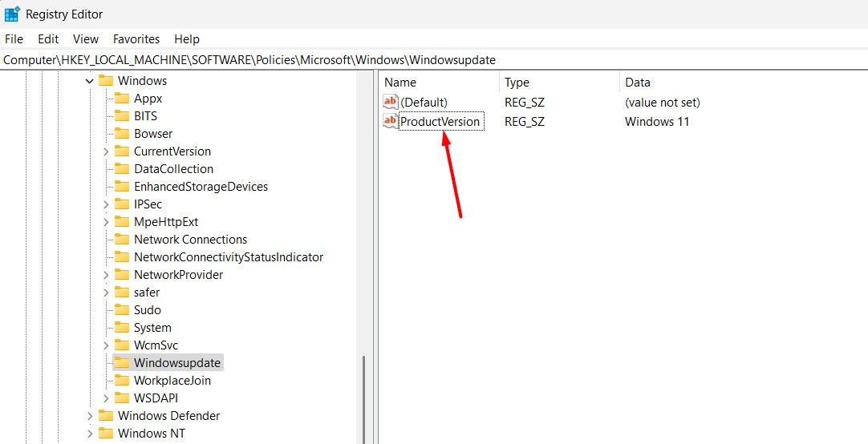Select the DataCollection key label
This screenshot has height=444, width=868.
click(174, 169)
